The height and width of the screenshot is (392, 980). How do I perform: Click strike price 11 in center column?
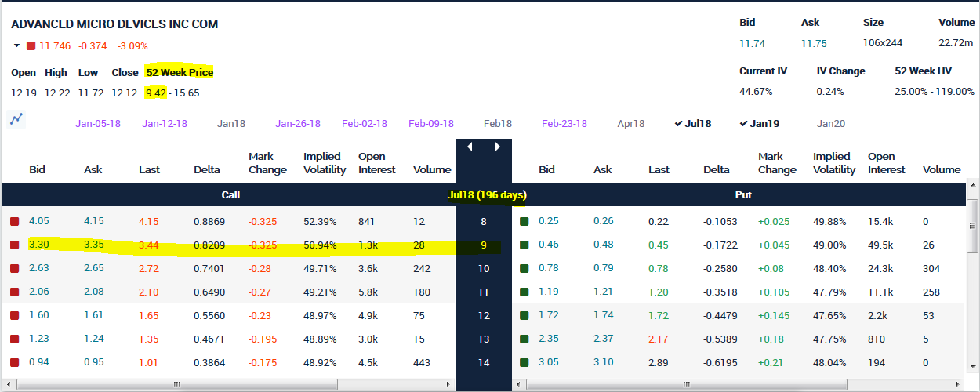[x=484, y=292]
